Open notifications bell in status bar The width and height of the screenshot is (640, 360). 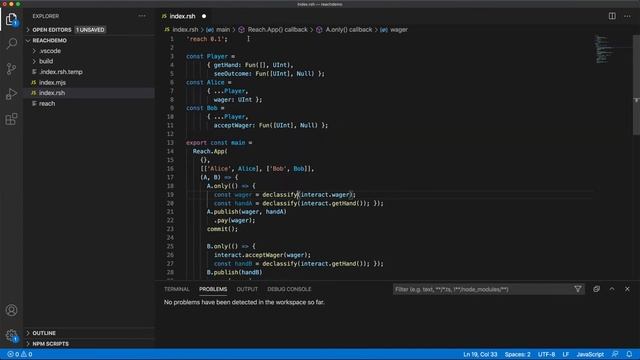[629, 354]
